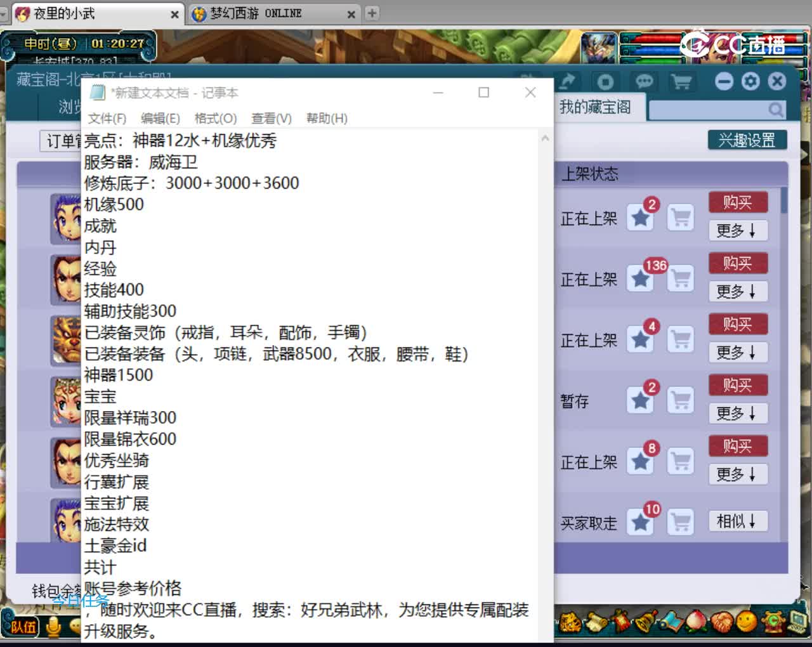This screenshot has height=647, width=812.
Task: Click the 今日任务 link
Action: point(81,600)
